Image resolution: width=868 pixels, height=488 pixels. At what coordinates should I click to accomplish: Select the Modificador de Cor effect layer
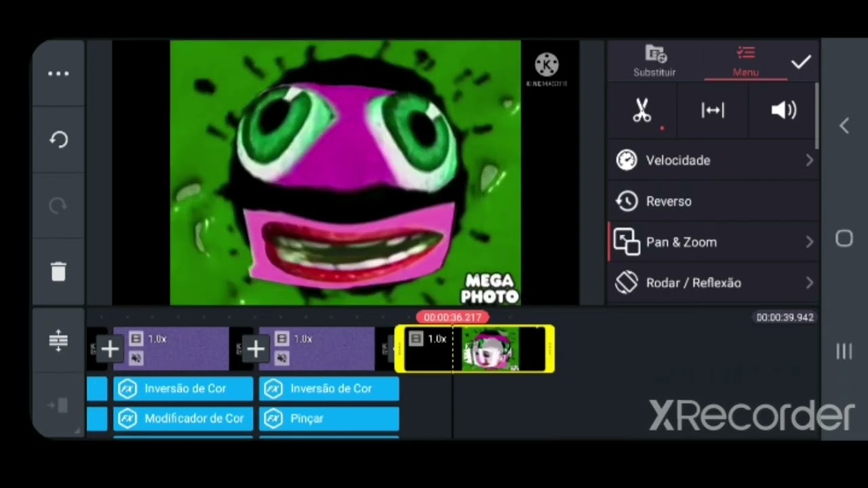point(183,419)
